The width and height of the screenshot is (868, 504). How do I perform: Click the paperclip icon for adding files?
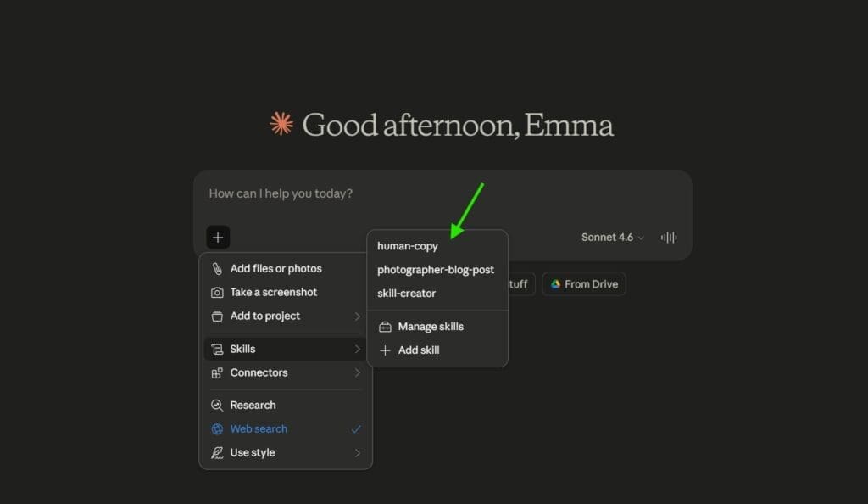[217, 269]
